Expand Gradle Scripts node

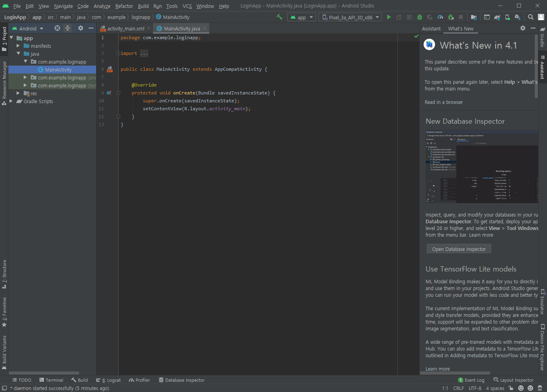click(11, 101)
